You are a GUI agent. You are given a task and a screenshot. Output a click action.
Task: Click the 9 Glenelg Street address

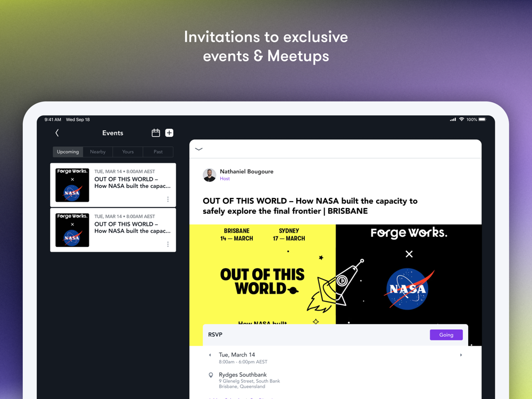[x=250, y=381]
